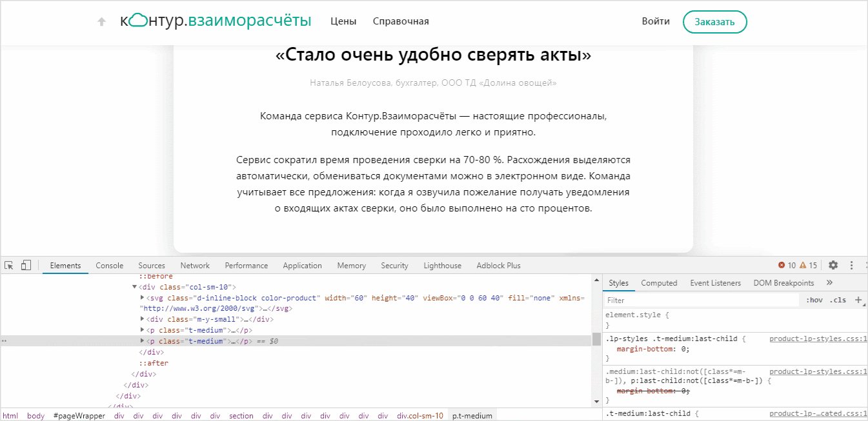This screenshot has height=421, width=868.
Task: Activate the inspect element picker icon
Action: [x=9, y=265]
